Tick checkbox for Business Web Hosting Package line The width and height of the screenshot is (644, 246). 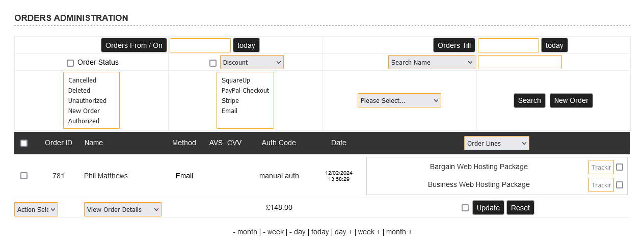coord(620,185)
